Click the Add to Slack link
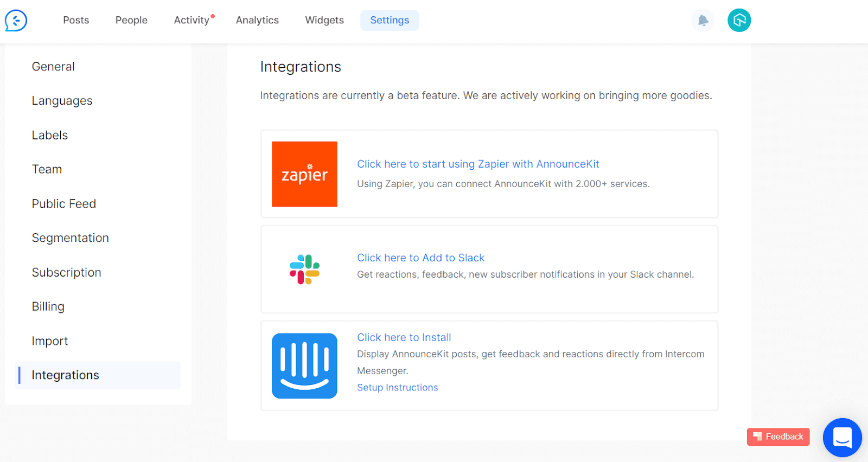868x462 pixels. pyautogui.click(x=420, y=258)
